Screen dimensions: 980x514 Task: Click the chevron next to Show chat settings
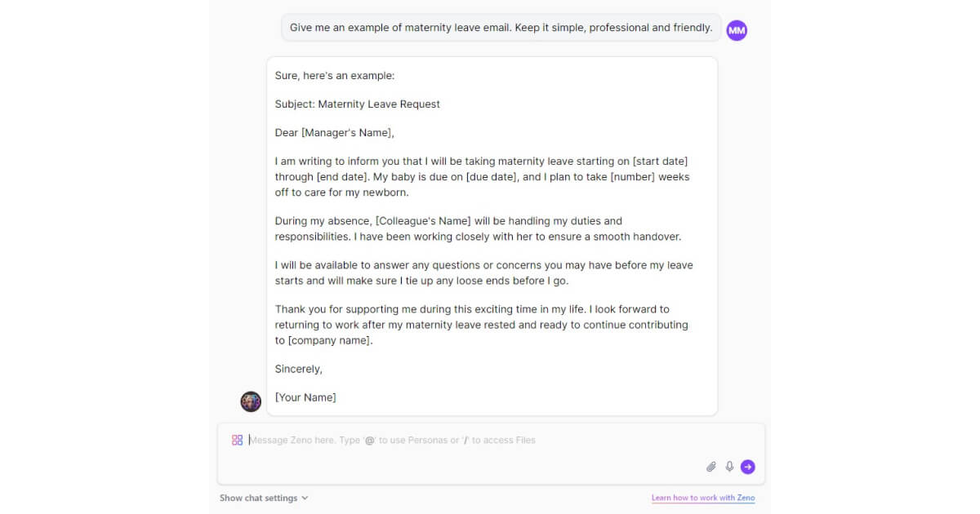[x=305, y=498]
